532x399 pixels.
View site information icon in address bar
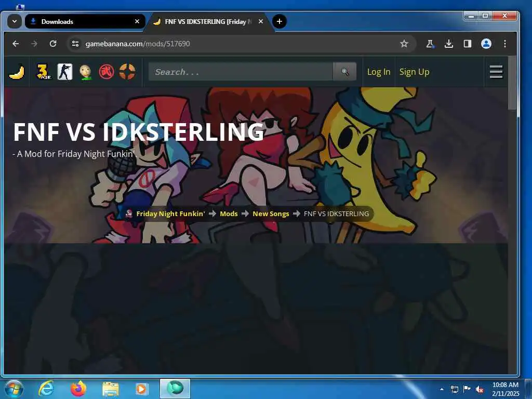pos(75,44)
